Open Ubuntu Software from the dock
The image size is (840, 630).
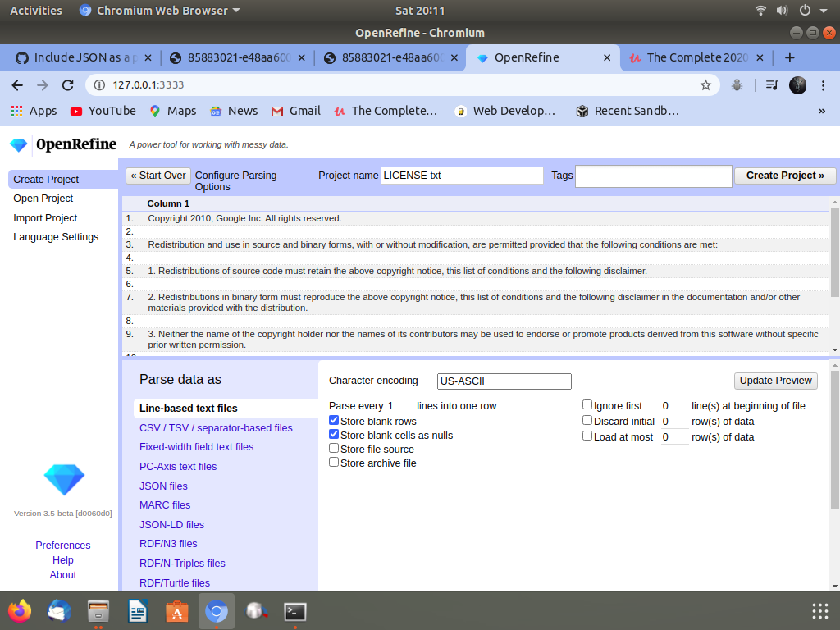(x=177, y=611)
